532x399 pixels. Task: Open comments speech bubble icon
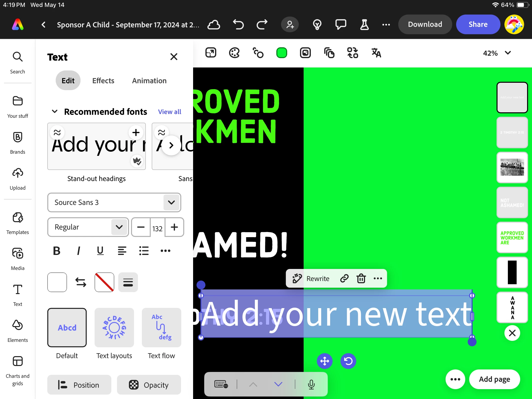pos(341,24)
